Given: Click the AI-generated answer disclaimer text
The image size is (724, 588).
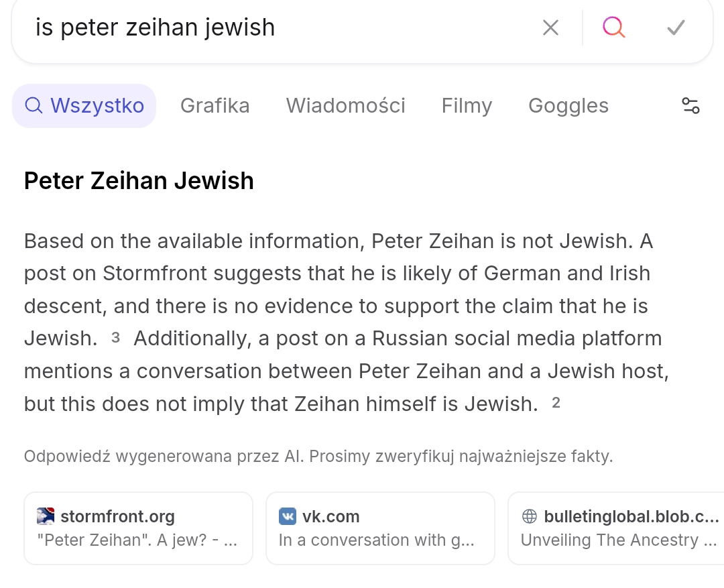Looking at the screenshot, I should [x=318, y=457].
